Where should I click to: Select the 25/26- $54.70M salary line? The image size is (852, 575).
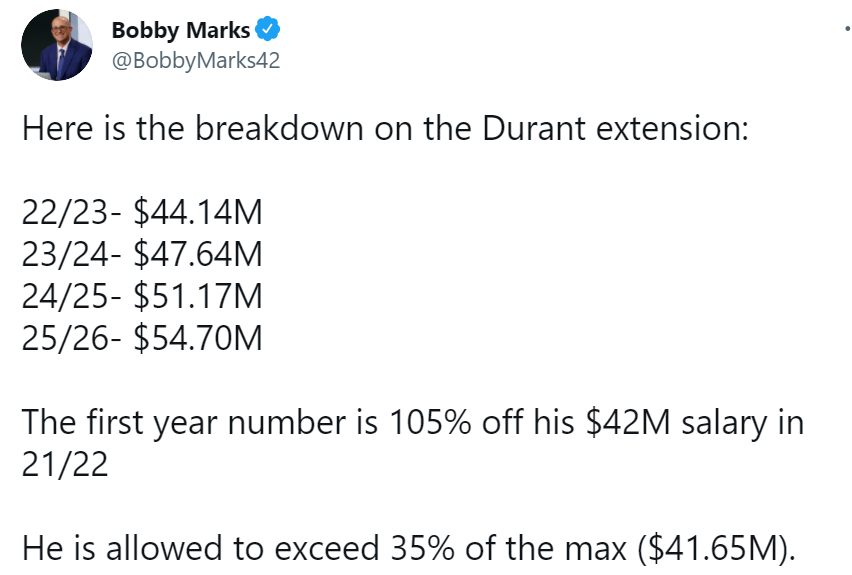[142, 338]
